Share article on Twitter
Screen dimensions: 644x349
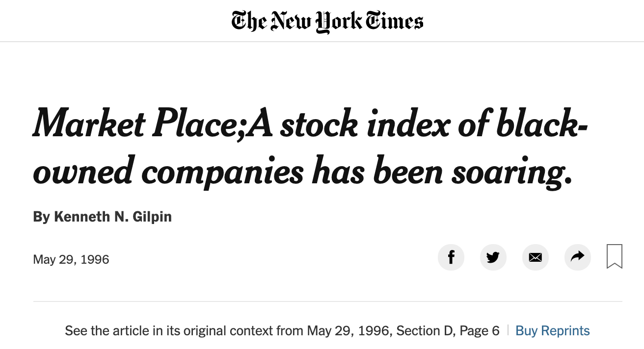coord(493,257)
